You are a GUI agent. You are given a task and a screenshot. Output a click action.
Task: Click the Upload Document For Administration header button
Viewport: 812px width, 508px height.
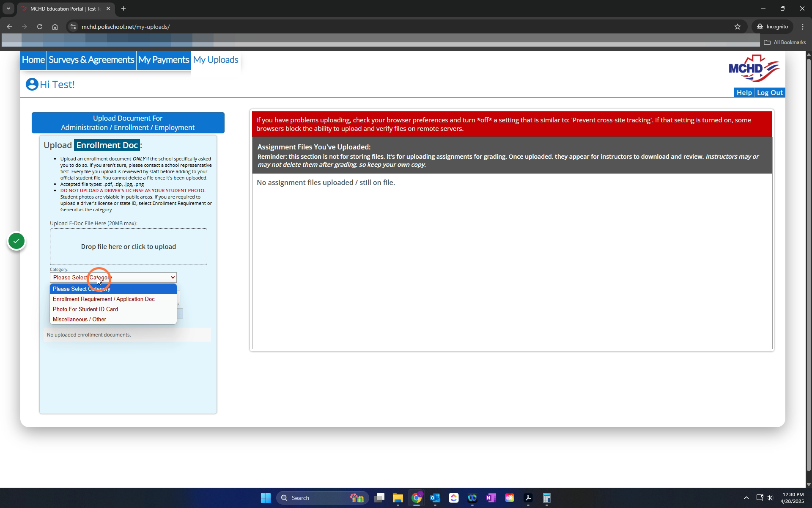pyautogui.click(x=128, y=123)
